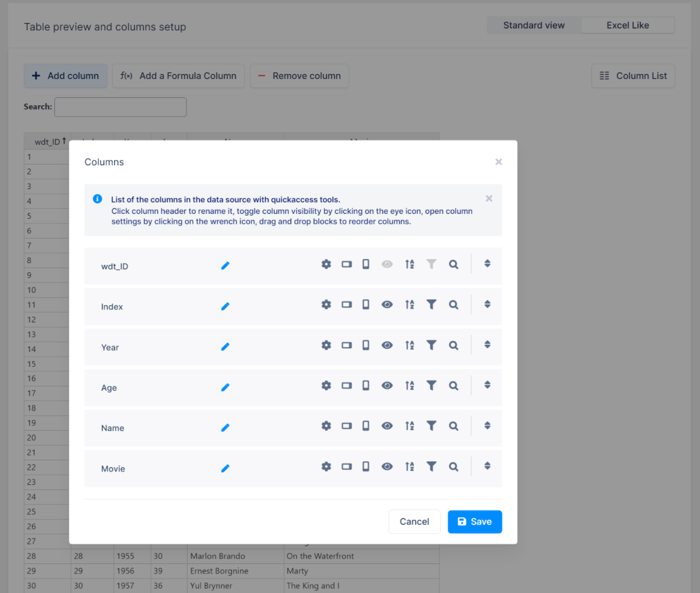
Task: Click reorder handle arrows for wdt_ID row
Action: [487, 263]
